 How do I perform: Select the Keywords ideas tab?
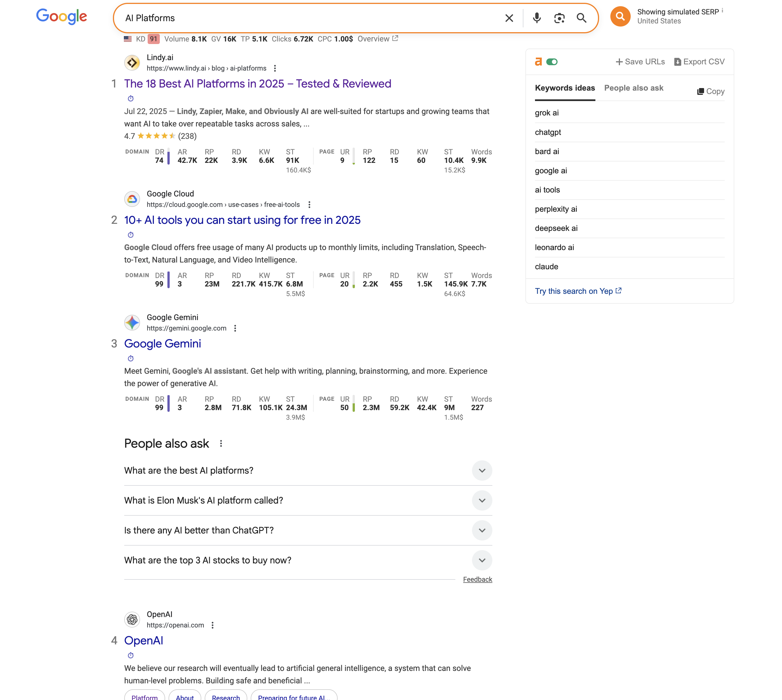565,88
